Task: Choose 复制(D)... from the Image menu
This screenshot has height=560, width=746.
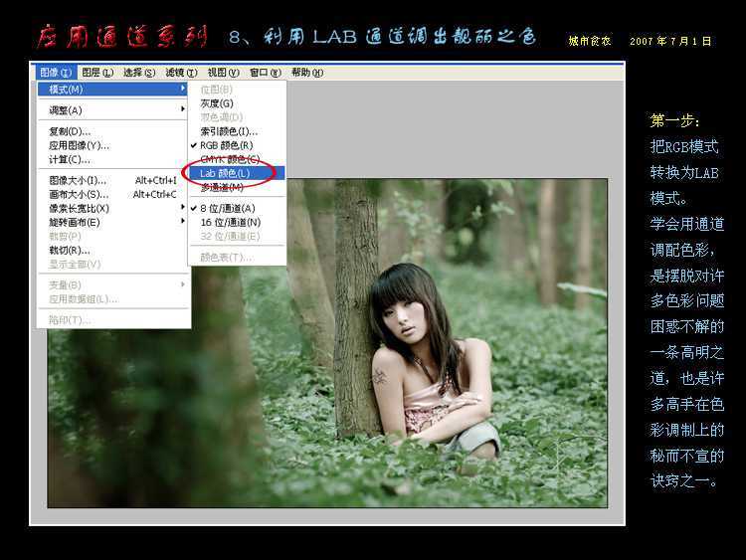Action: pos(112,131)
